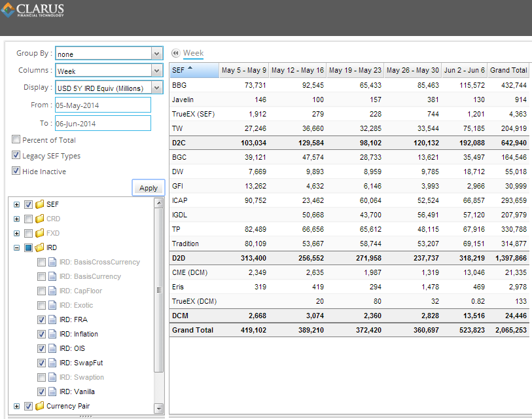The width and height of the screenshot is (532, 419).
Task: Click the ICAP row label
Action: coord(179,200)
